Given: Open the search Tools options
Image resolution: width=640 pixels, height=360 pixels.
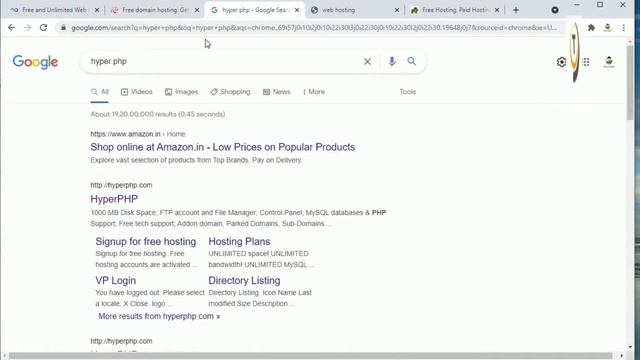Looking at the screenshot, I should coord(407,92).
